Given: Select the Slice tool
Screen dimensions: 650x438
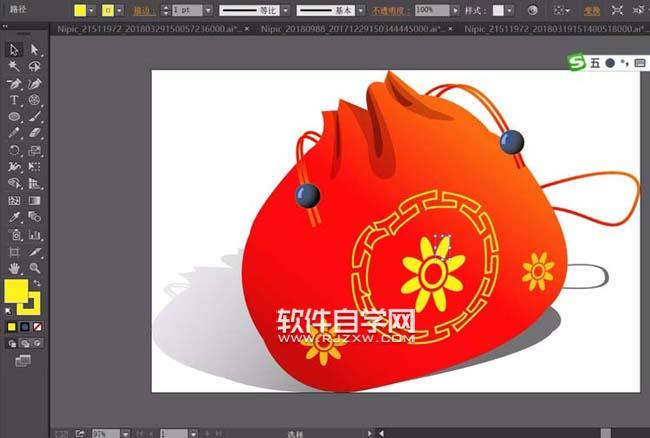Looking at the screenshot, I should pos(34,252).
